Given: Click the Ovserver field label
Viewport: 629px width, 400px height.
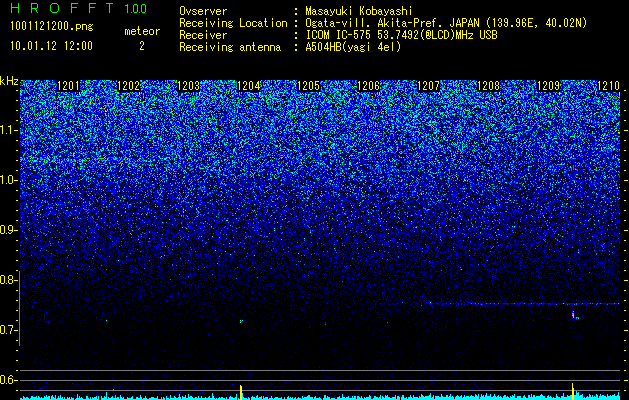Looking at the screenshot, I should click(x=203, y=11).
